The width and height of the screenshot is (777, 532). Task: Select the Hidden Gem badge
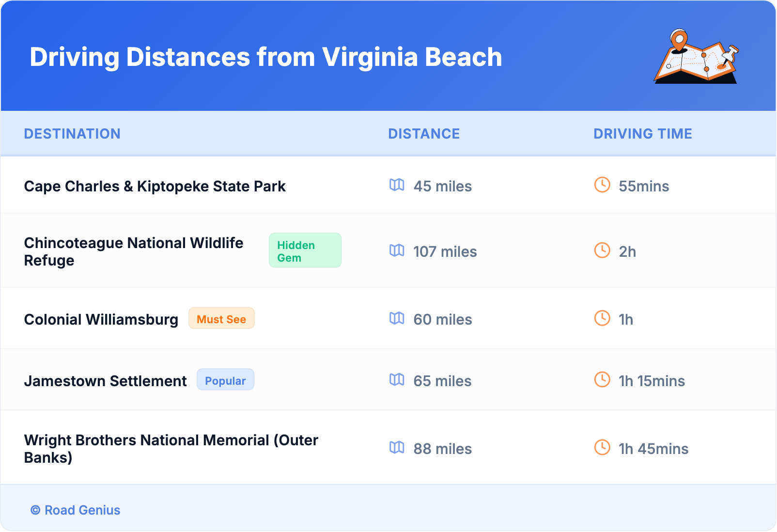coord(305,250)
